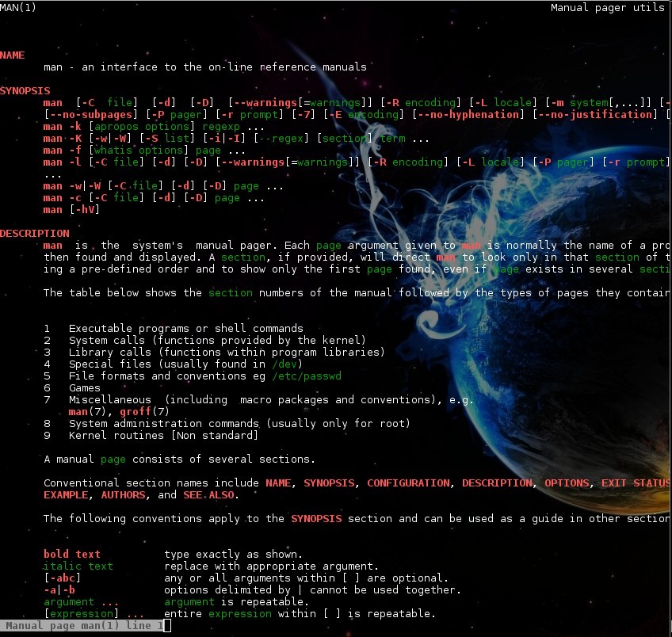Click the 'CONFIGURATION' section name
This screenshot has height=637, width=672.
pos(408,483)
